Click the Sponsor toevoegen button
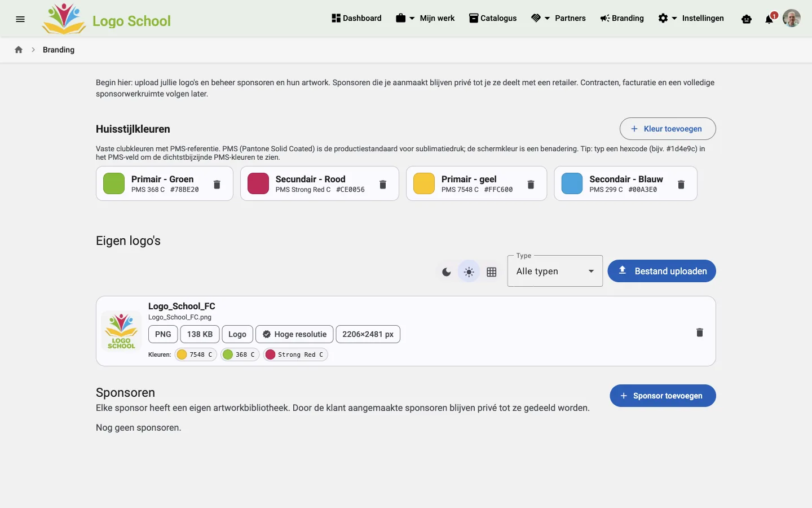 663,396
